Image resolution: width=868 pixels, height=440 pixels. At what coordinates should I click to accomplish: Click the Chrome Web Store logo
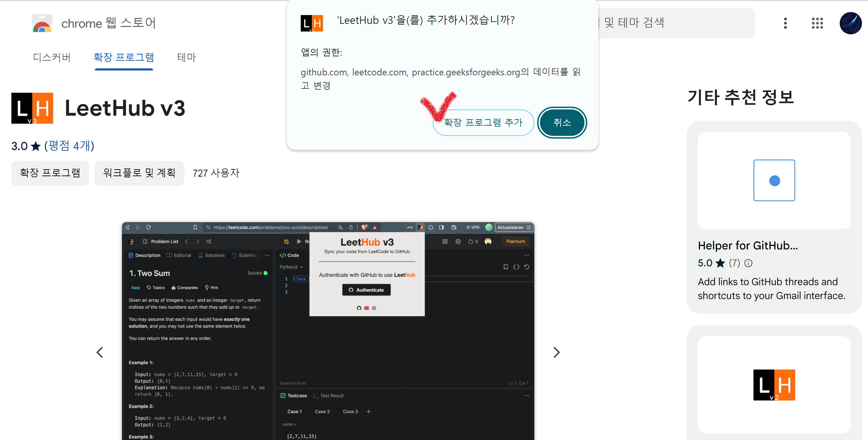point(42,23)
